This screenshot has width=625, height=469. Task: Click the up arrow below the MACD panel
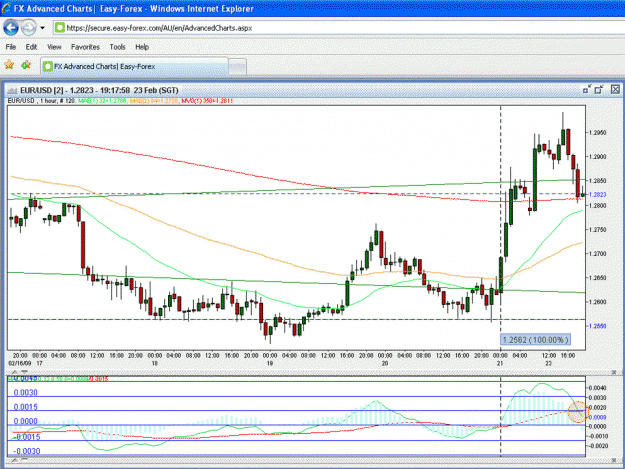[15, 460]
